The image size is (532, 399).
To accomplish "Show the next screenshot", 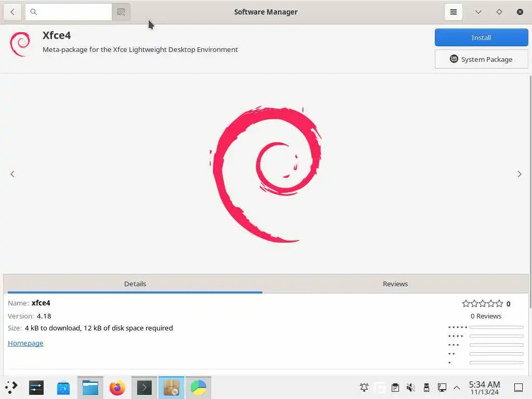I will pyautogui.click(x=519, y=174).
